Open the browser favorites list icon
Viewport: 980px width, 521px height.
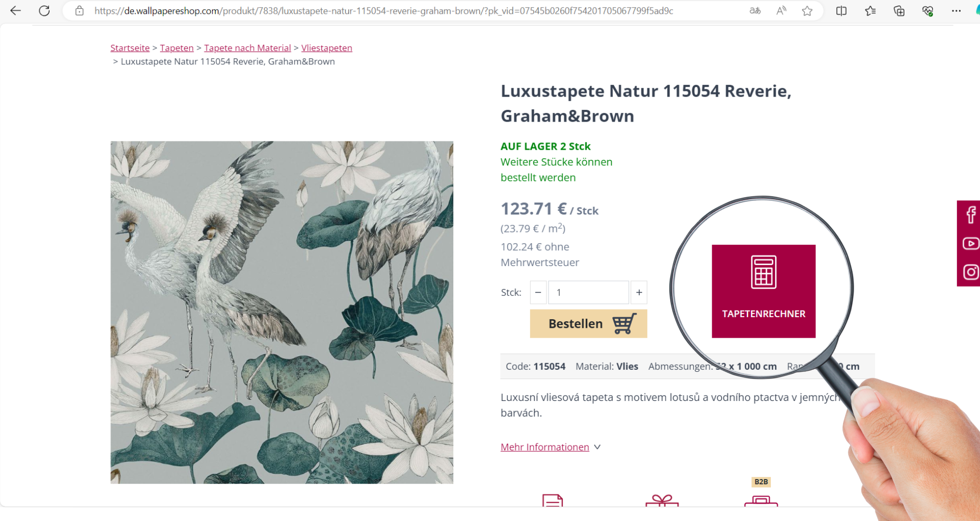click(870, 11)
